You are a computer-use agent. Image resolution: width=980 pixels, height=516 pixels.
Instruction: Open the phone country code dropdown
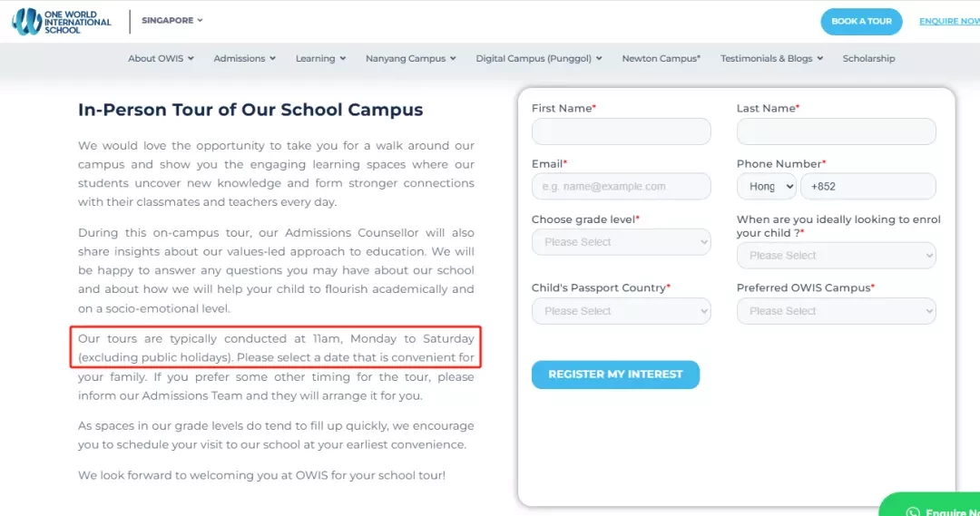click(766, 186)
